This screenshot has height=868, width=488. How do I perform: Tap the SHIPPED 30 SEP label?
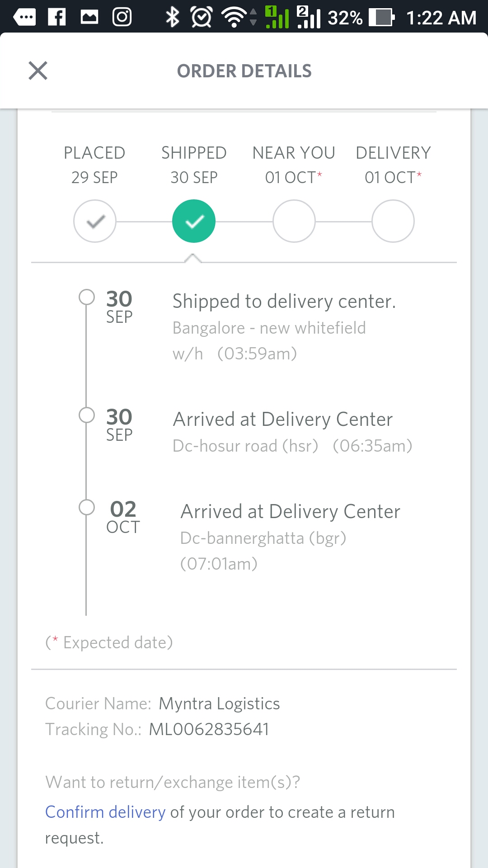tap(194, 165)
